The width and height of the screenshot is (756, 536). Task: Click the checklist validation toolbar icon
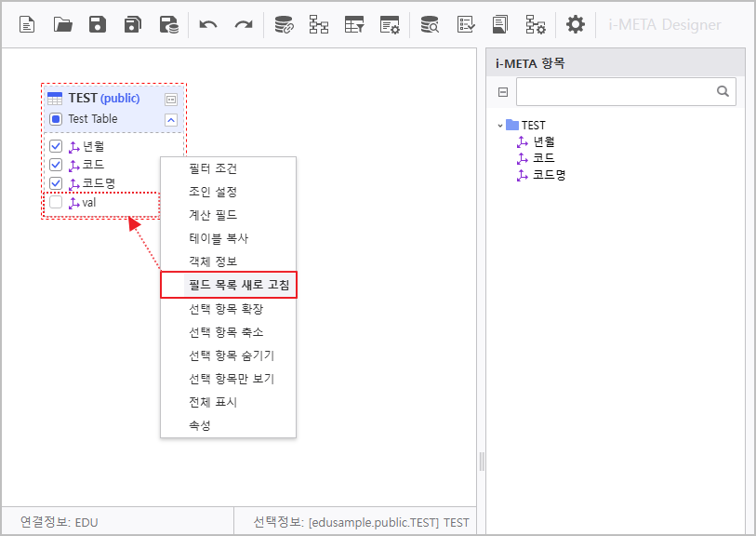coord(466,24)
